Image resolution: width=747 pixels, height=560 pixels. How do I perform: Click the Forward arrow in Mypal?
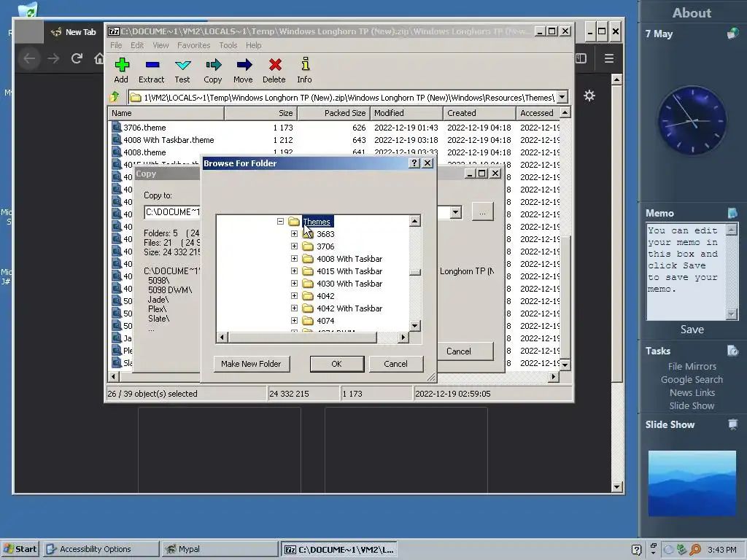53,58
